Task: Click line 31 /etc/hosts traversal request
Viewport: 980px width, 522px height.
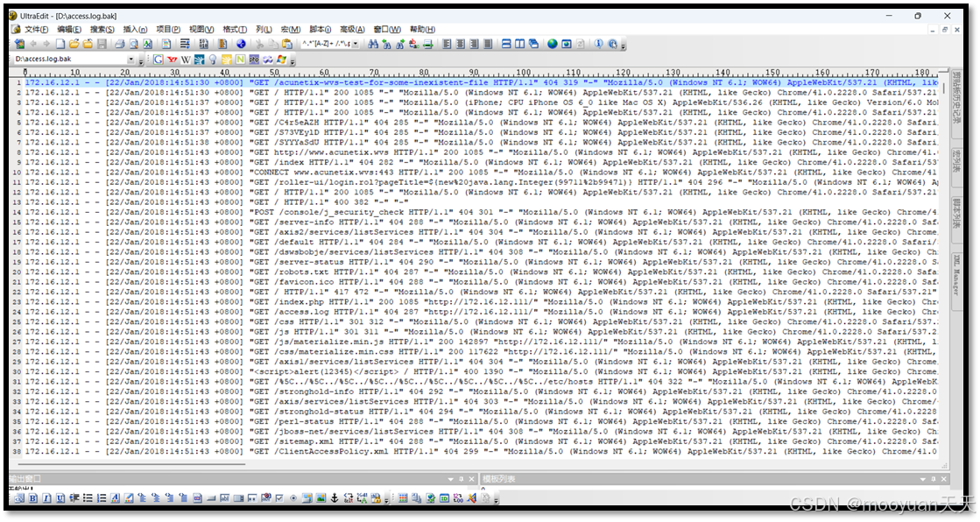Action: [482, 382]
